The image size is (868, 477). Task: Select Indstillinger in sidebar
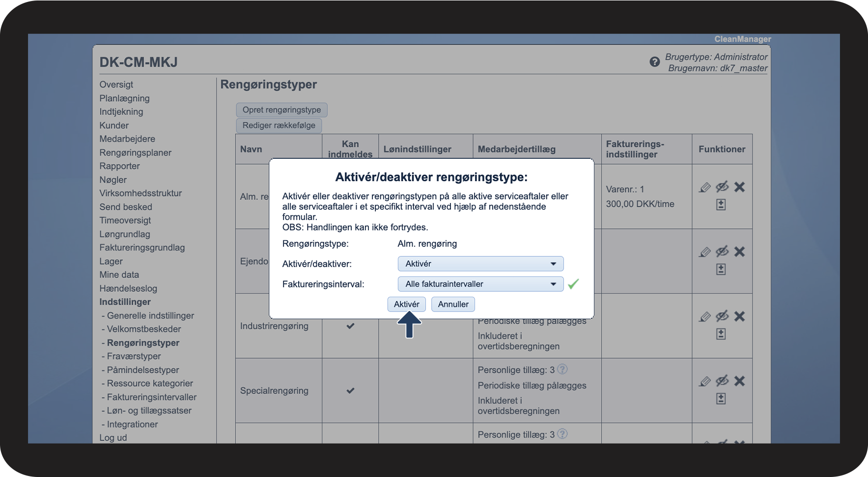[x=125, y=302]
